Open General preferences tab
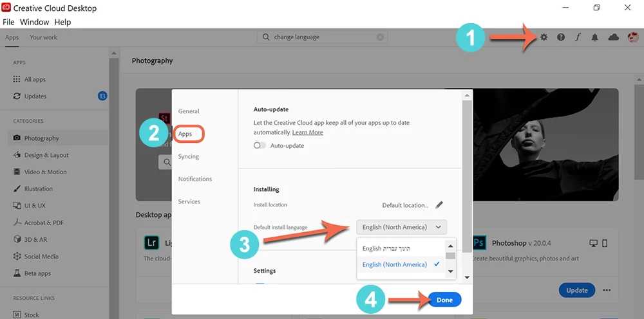 189,111
